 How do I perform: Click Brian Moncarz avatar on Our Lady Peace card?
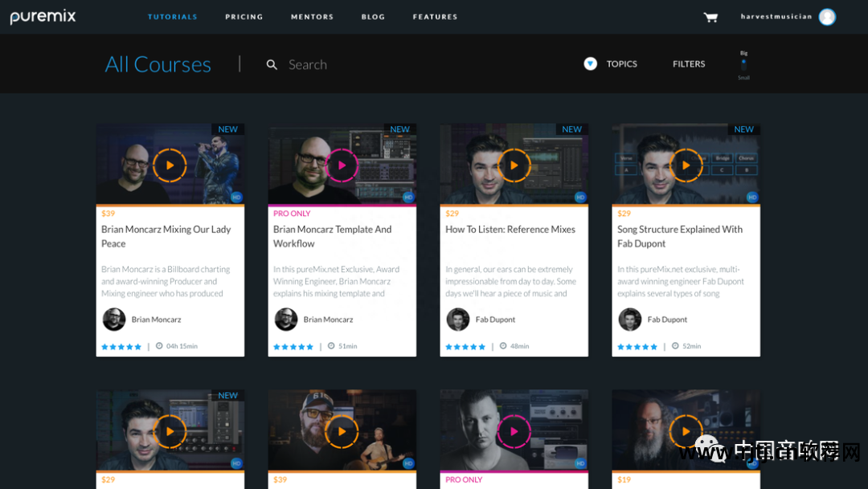coord(114,320)
